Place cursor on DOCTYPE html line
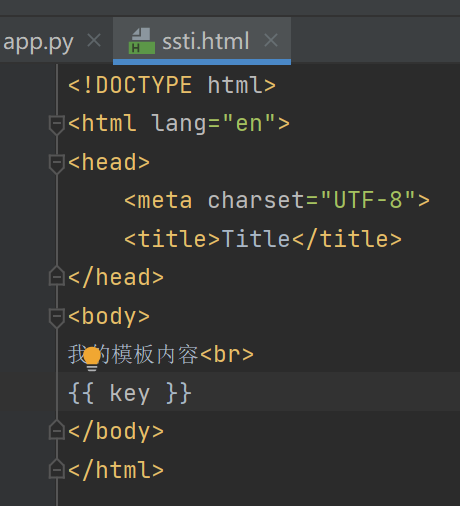Image resolution: width=460 pixels, height=506 pixels. [x=172, y=85]
